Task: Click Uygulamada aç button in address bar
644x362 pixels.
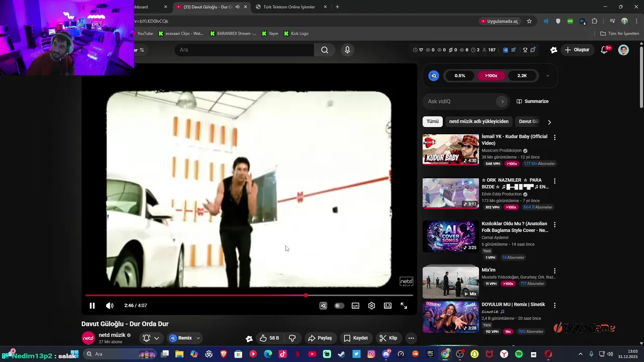Action: pos(499,21)
